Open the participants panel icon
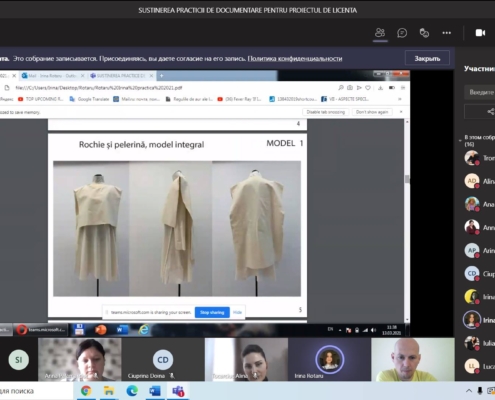The image size is (495, 400). [380, 33]
